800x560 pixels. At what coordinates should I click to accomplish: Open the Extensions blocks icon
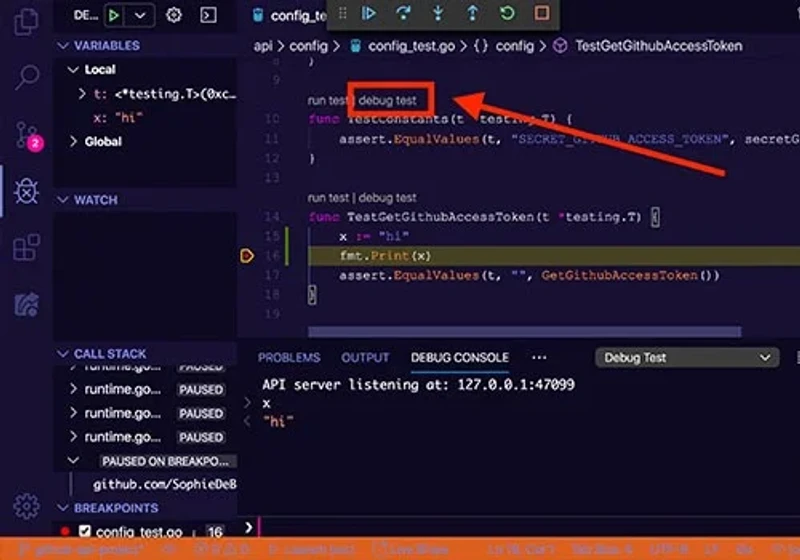(27, 247)
